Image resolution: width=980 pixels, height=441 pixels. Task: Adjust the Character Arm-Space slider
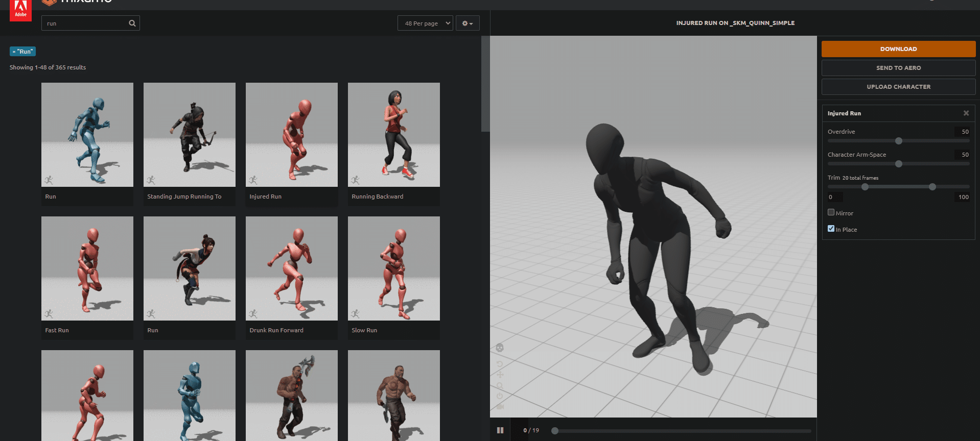899,164
